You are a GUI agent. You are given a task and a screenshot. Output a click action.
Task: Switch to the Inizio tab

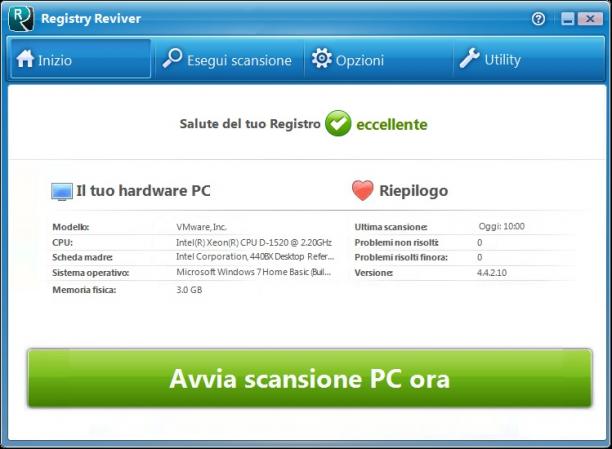pyautogui.click(x=81, y=59)
